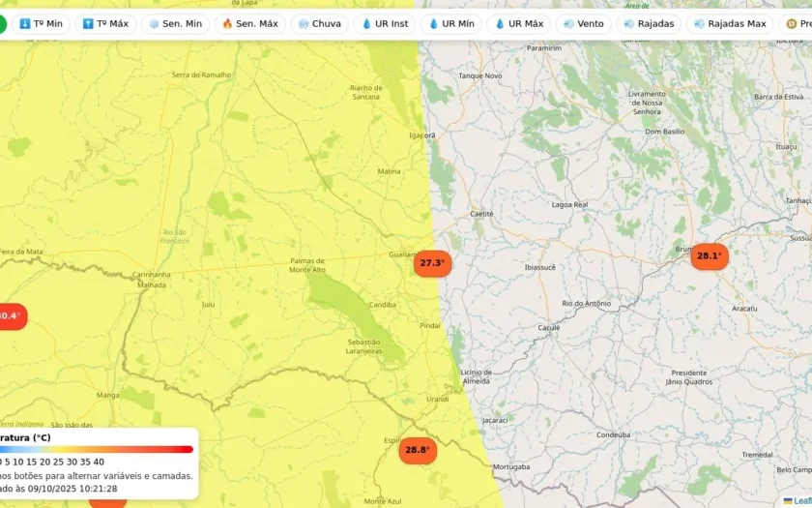Select the Tº Min variable button

41,24
